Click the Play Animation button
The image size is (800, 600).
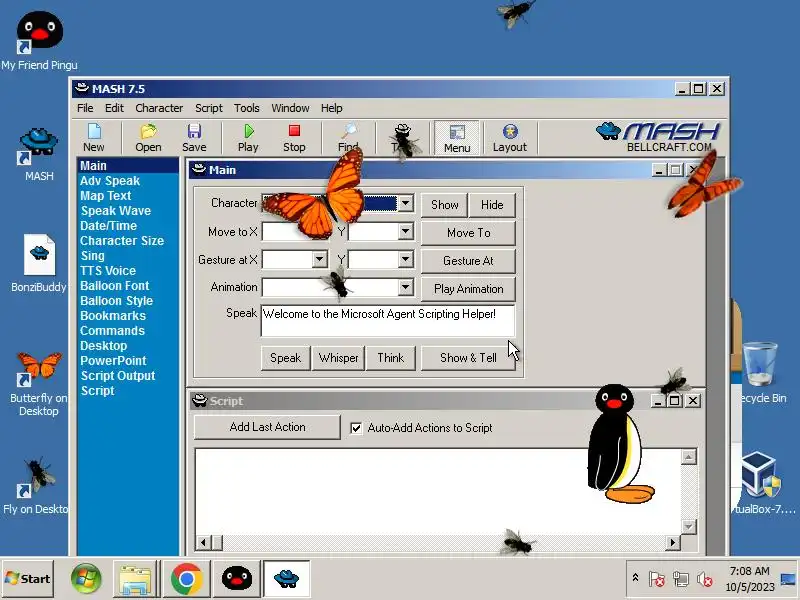point(468,289)
